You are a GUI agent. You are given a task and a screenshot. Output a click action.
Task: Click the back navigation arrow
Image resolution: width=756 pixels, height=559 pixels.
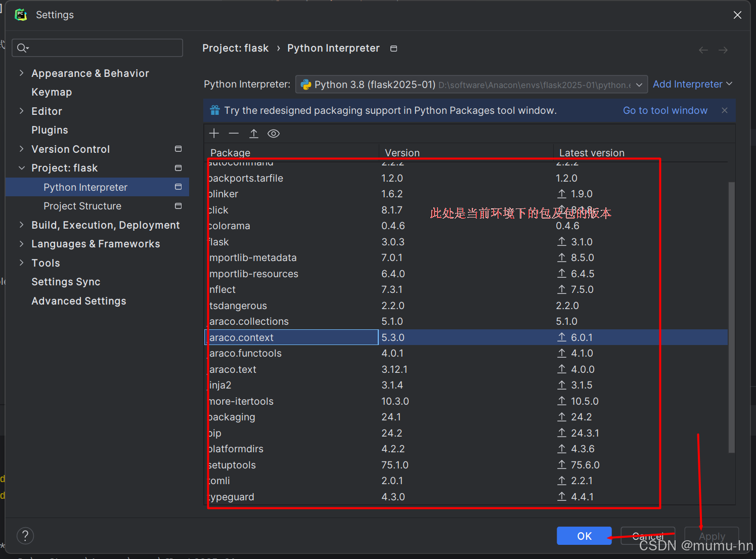703,50
